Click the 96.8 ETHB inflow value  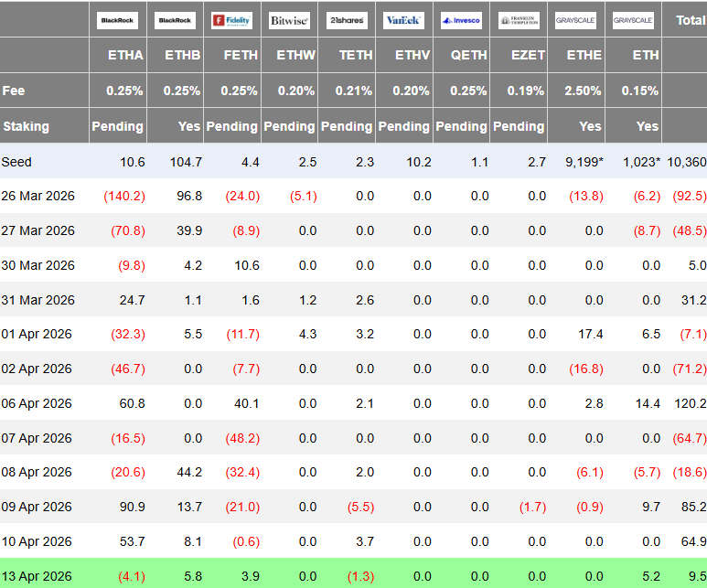(189, 196)
